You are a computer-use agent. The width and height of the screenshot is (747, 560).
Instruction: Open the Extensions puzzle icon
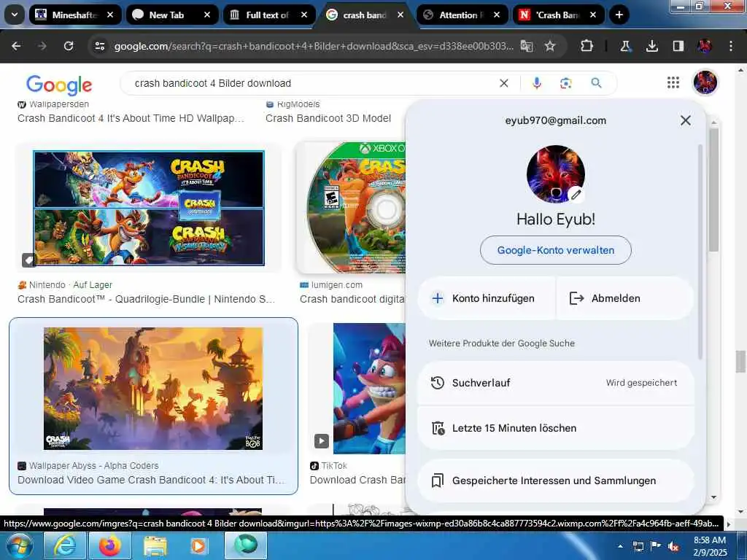587,46
